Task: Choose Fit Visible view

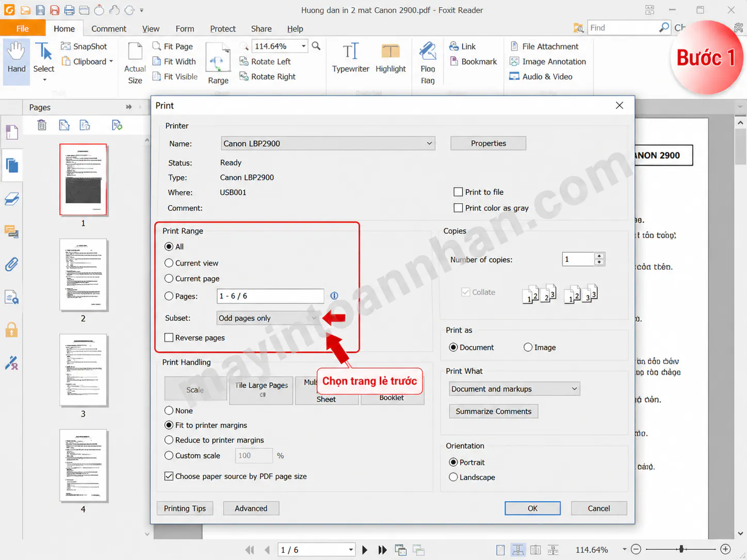Action: click(x=175, y=76)
